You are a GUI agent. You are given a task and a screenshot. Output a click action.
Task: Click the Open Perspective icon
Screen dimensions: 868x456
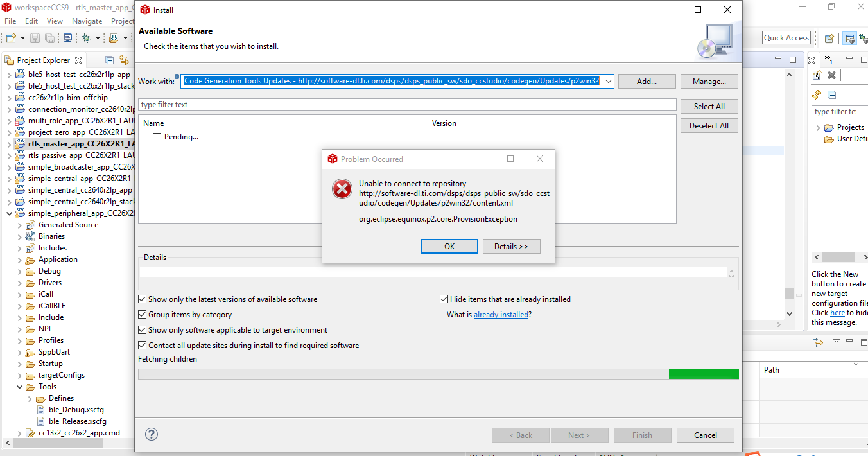829,38
